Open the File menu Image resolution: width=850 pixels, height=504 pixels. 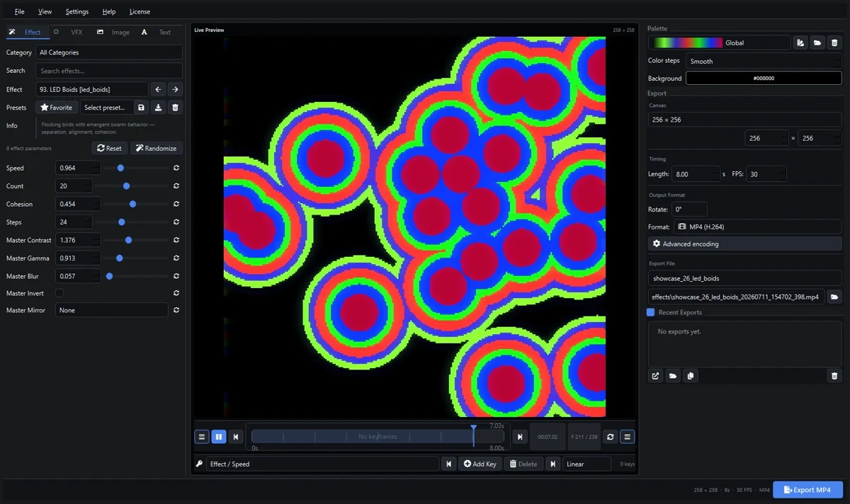(x=19, y=11)
